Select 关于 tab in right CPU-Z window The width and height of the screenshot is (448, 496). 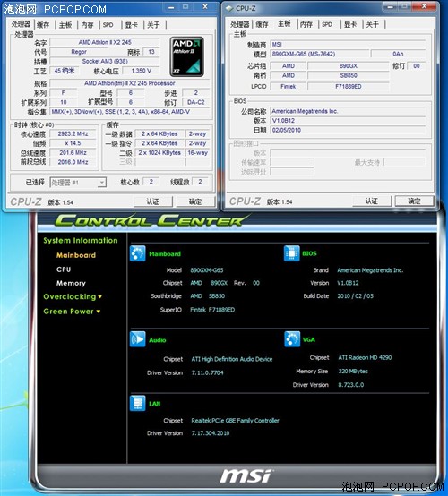[x=373, y=24]
